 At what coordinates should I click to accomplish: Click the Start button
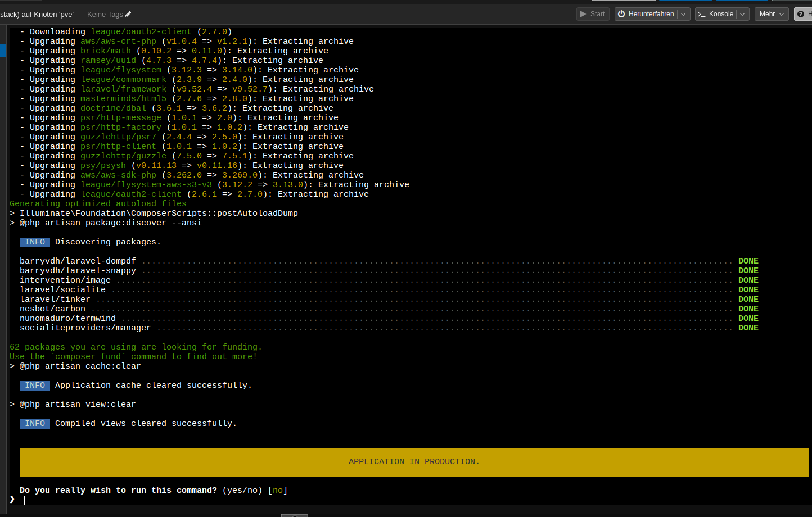pos(593,14)
